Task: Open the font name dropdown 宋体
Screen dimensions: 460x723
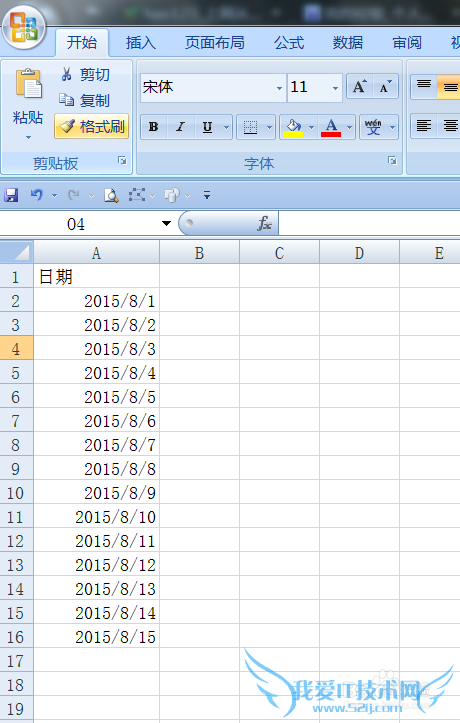Action: (x=279, y=88)
